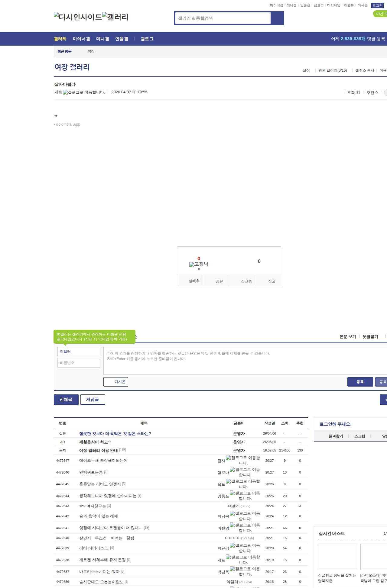Open 백규리's gallog icon in the post list
Image resolution: width=387 pixels, height=588 pixels.
245,548
